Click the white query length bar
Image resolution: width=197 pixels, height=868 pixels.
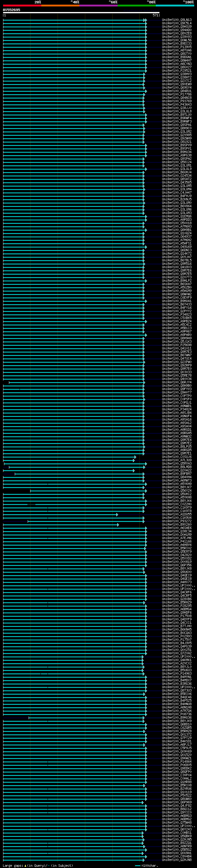coord(81,12)
